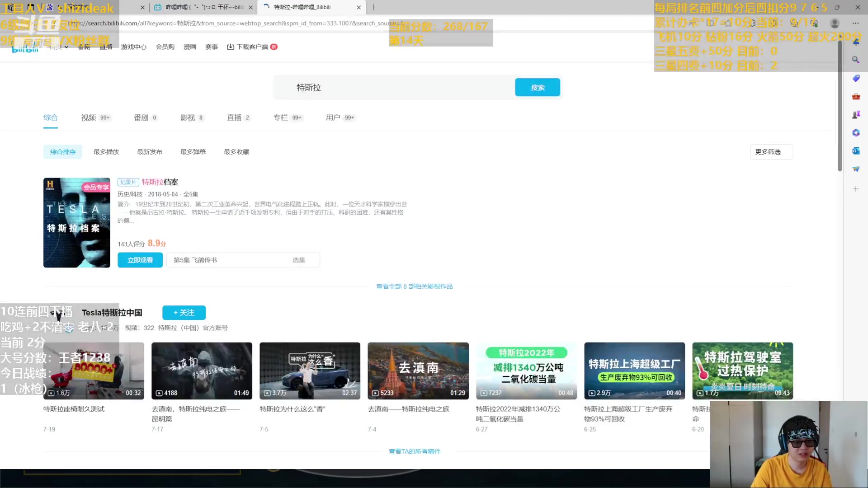Select the 综合 results tab
868x488 pixels.
coord(51,117)
